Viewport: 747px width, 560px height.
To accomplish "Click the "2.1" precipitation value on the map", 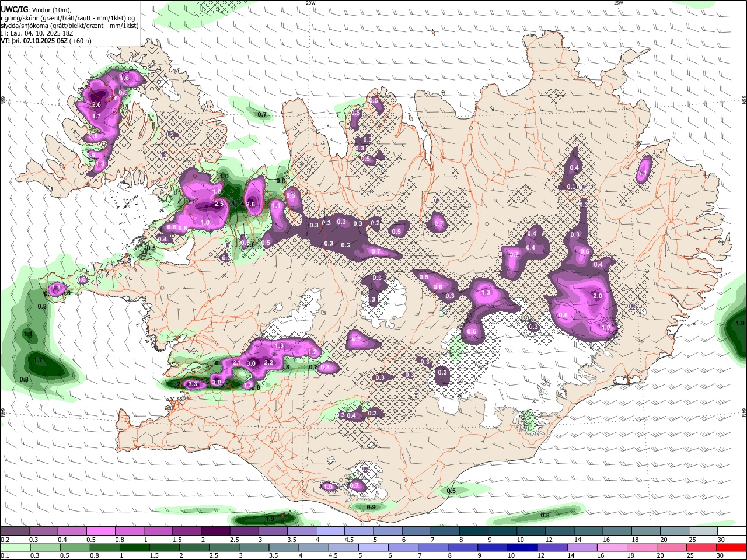I will coord(237,362).
